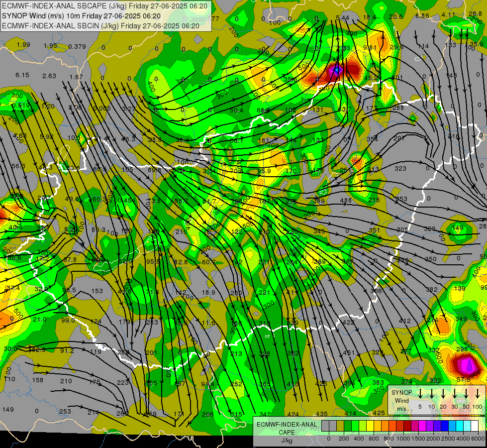The width and height of the screenshot is (487, 448).
Task: Select the bright magenta CAPE legend swatch
Action: coord(422,426)
